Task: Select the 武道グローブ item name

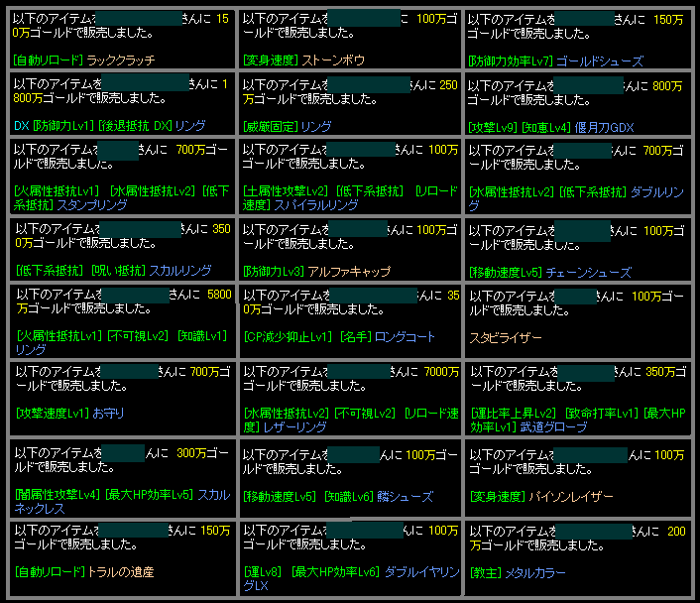Action: 553,427
